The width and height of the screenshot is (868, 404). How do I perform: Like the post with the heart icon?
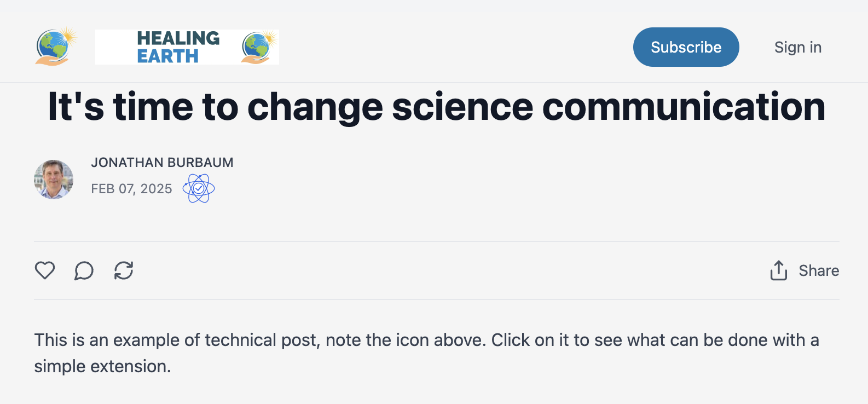pyautogui.click(x=45, y=270)
